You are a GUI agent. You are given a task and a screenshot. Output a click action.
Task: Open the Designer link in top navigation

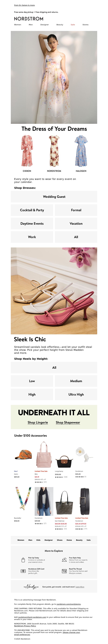tap(45, 25)
